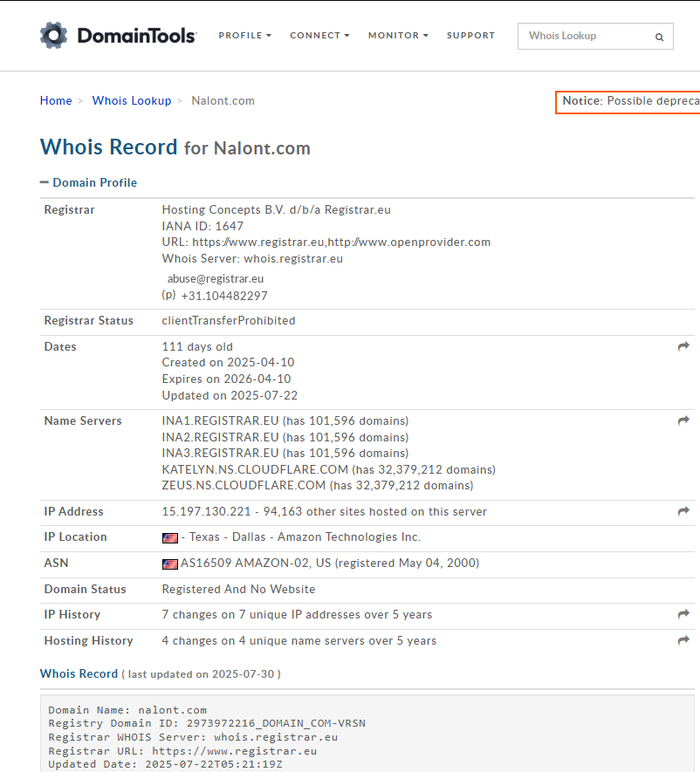Click the Possible deprecation Notice banner

coord(630,101)
